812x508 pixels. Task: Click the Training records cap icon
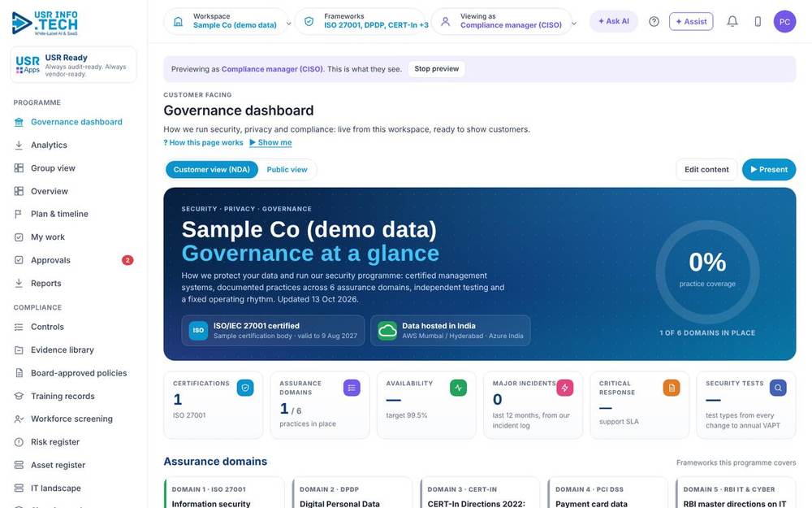[x=19, y=396]
